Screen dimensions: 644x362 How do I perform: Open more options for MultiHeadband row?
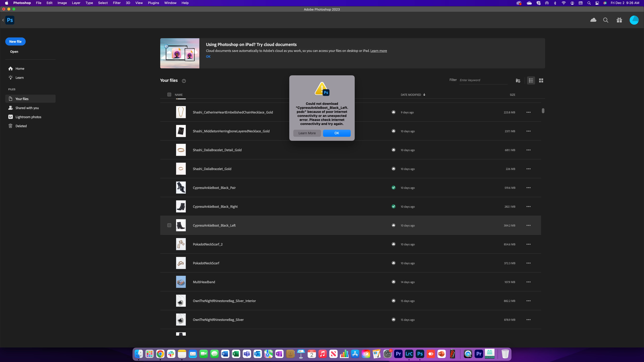(x=528, y=282)
